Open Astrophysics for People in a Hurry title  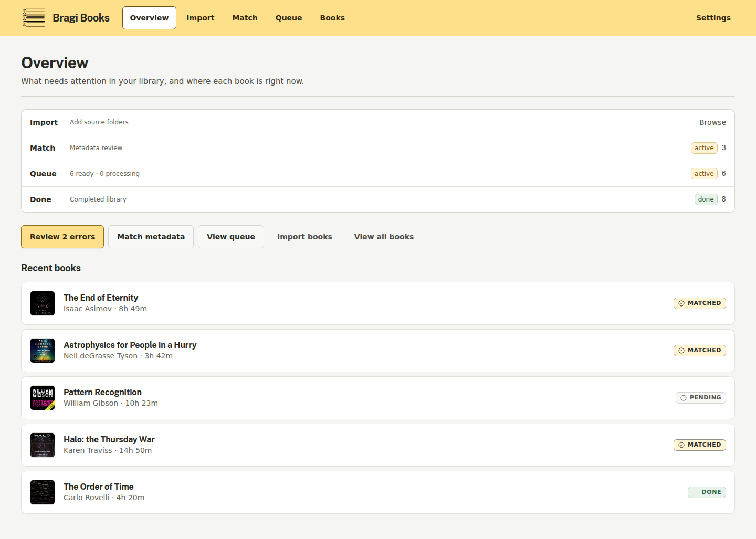[130, 345]
